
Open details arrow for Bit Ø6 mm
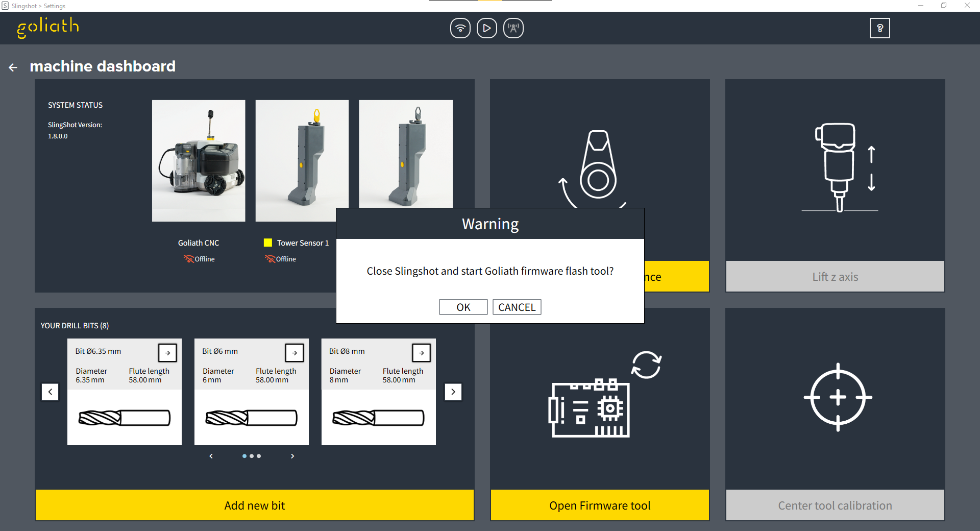click(x=295, y=352)
